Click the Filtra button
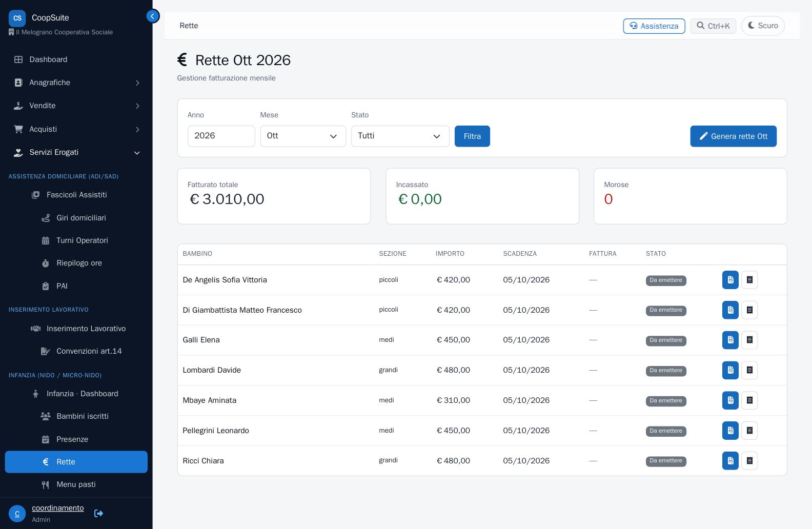Screen dimensions: 812x529 [x=472, y=136]
